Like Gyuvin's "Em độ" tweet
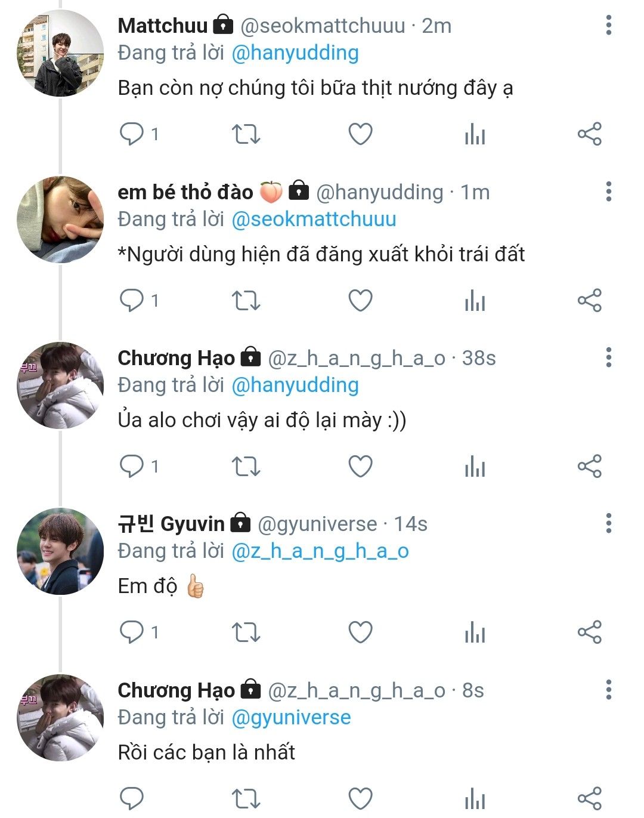 tap(360, 632)
